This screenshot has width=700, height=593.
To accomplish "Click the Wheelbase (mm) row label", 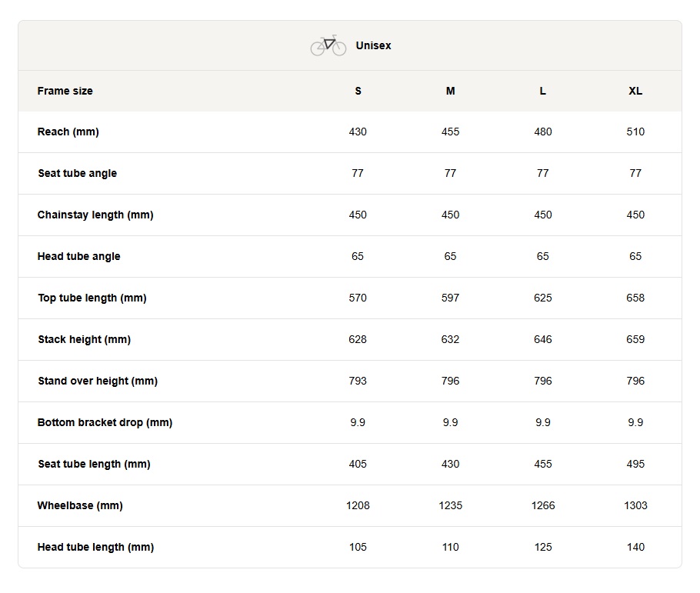I will pos(80,505).
